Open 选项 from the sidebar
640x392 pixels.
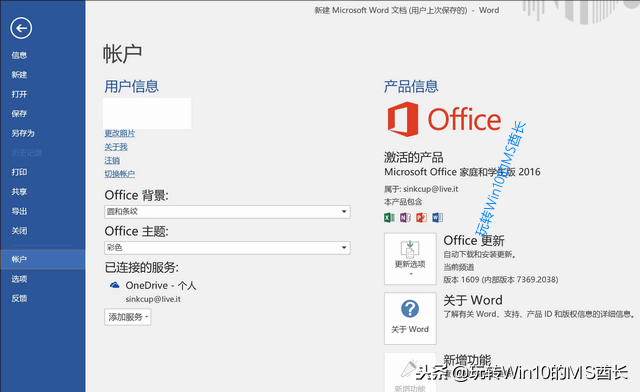(x=19, y=279)
